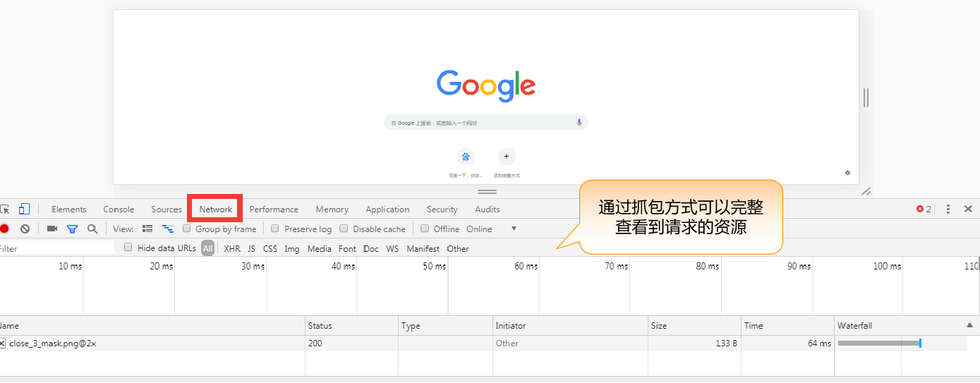Filter requests by Media

pyautogui.click(x=320, y=248)
